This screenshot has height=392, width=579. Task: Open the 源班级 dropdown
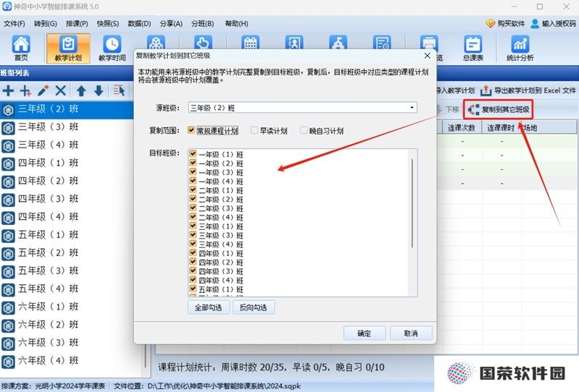pos(412,108)
